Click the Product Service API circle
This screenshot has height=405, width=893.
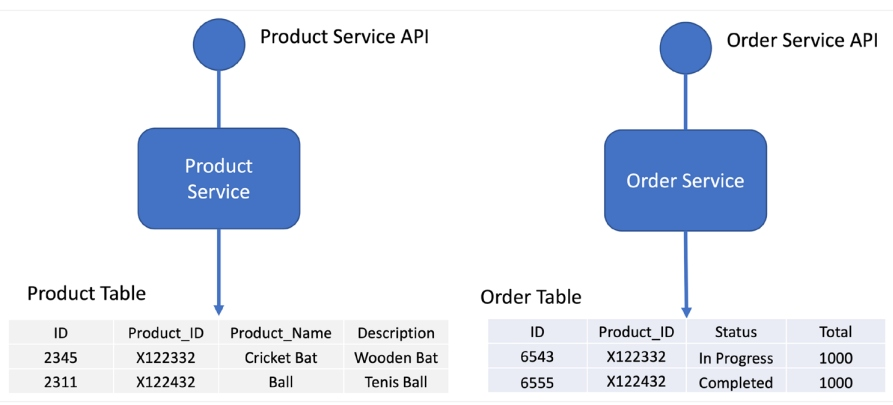point(218,43)
